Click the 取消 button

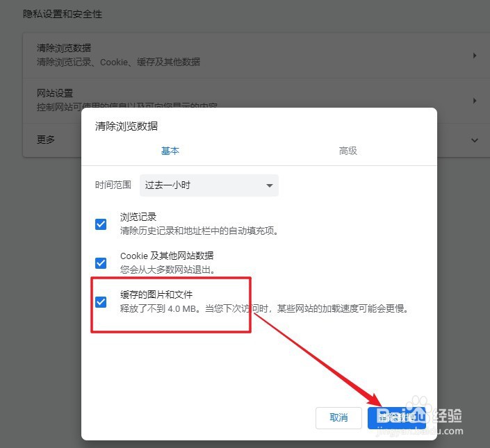click(338, 417)
